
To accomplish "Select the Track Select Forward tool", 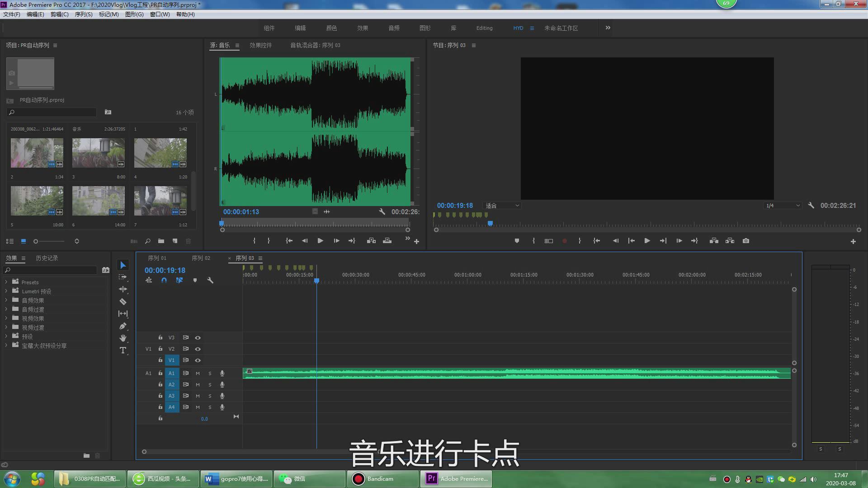I will click(x=123, y=277).
